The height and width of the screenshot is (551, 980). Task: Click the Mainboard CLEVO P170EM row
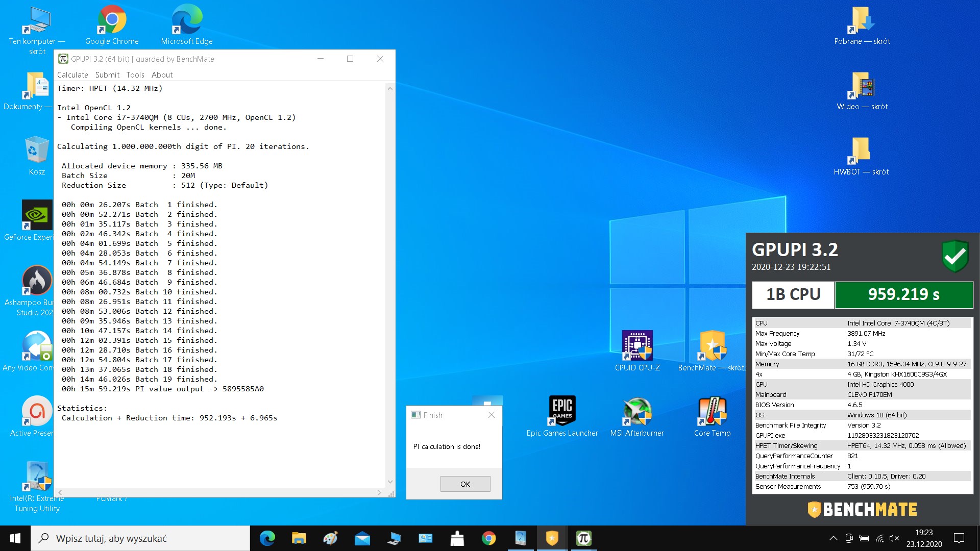point(862,394)
